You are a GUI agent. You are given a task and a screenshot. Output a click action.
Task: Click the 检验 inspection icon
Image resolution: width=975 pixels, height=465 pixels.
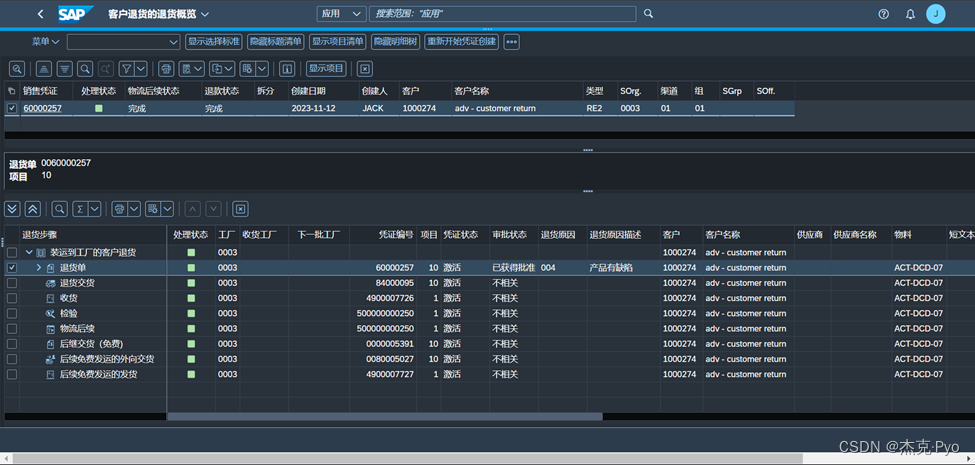(50, 313)
